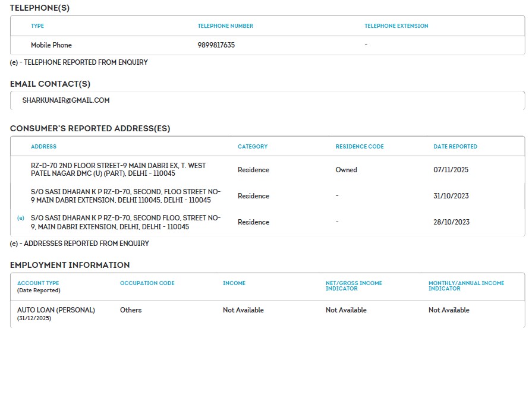Click the (e) marker beside third address
532x417 pixels.
tap(21, 218)
